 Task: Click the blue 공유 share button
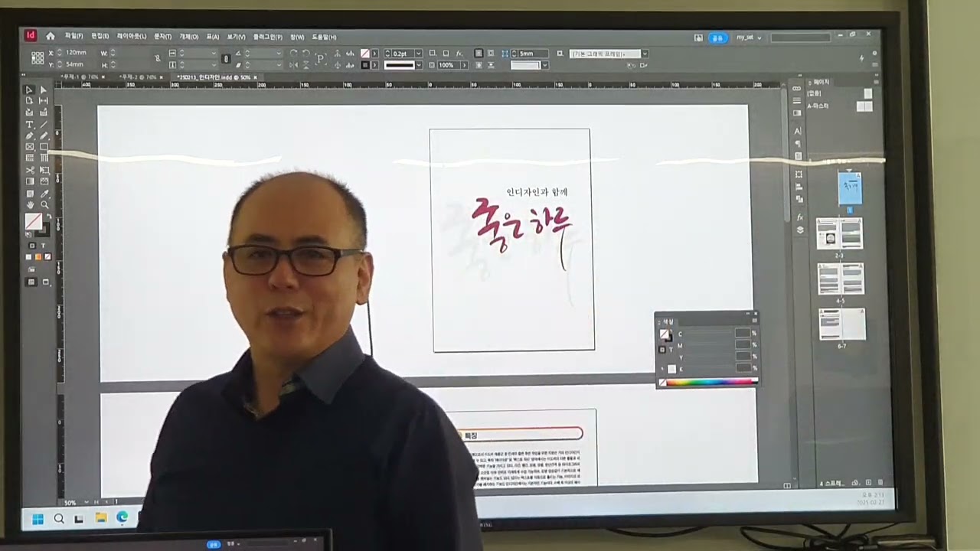[717, 37]
